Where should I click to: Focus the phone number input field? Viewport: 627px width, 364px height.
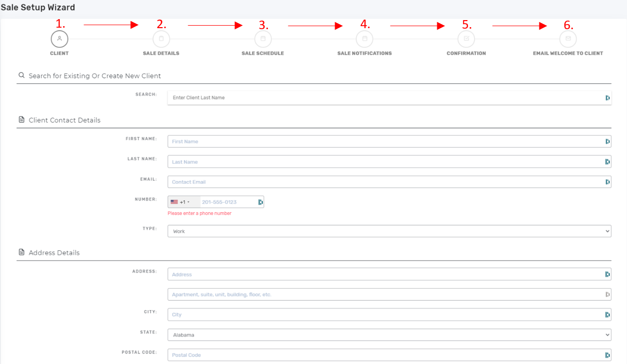pos(231,202)
